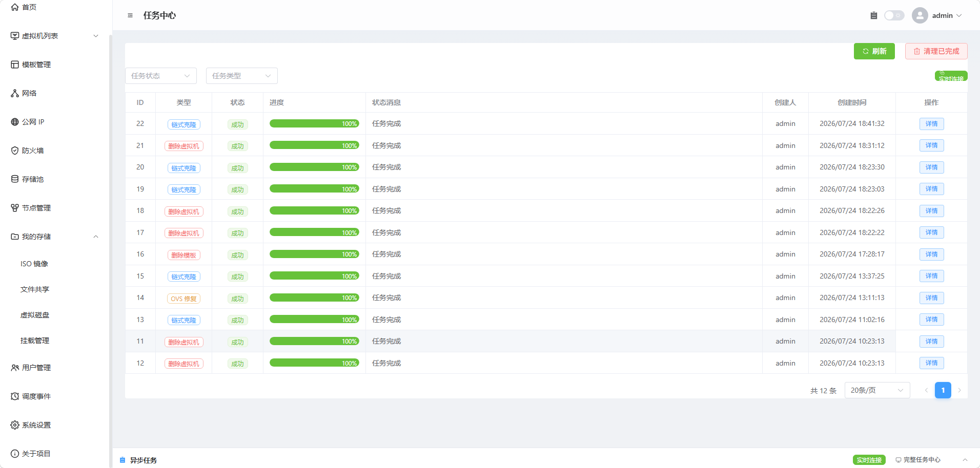
Task: Open 文件共享 menu item
Action: pyautogui.click(x=35, y=289)
